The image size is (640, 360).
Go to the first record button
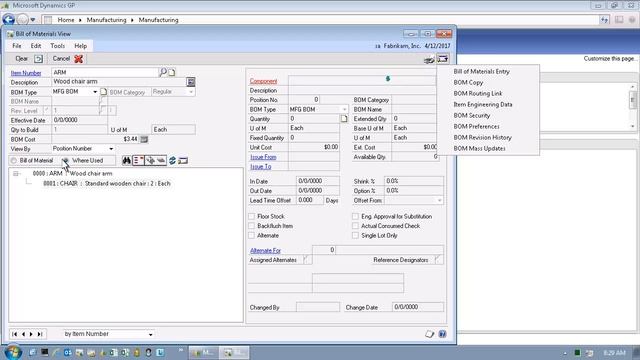15,334
